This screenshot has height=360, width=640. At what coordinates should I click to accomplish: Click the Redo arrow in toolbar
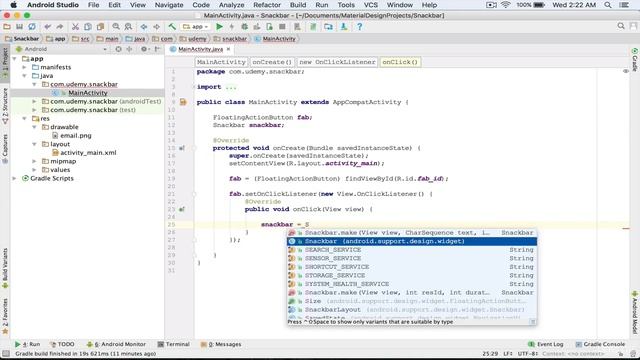(x=60, y=27)
